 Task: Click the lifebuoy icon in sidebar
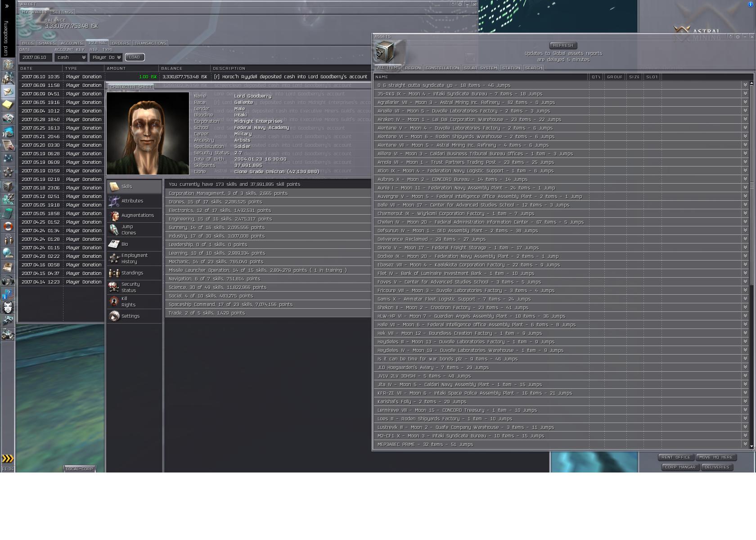click(8, 226)
